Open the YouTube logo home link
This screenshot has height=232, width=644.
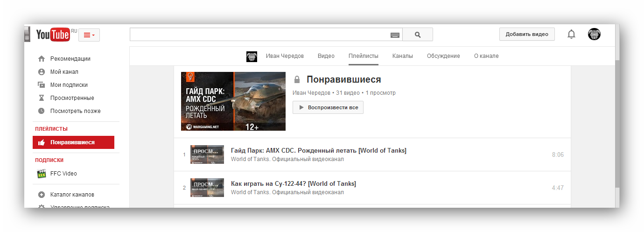(53, 35)
